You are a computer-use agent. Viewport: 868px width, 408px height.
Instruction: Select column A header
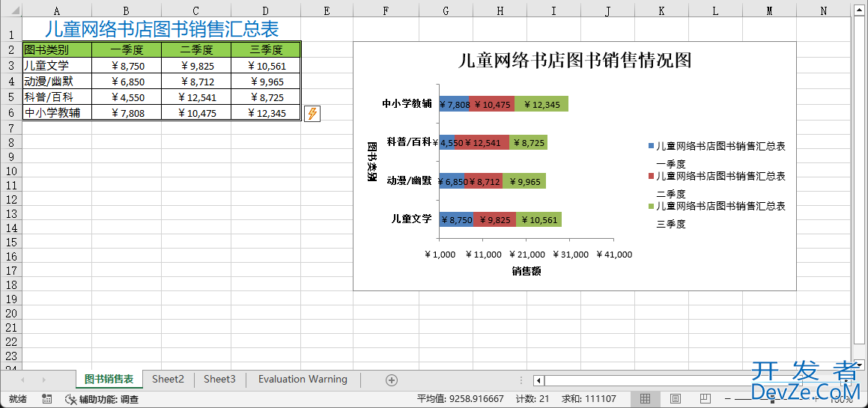point(57,10)
